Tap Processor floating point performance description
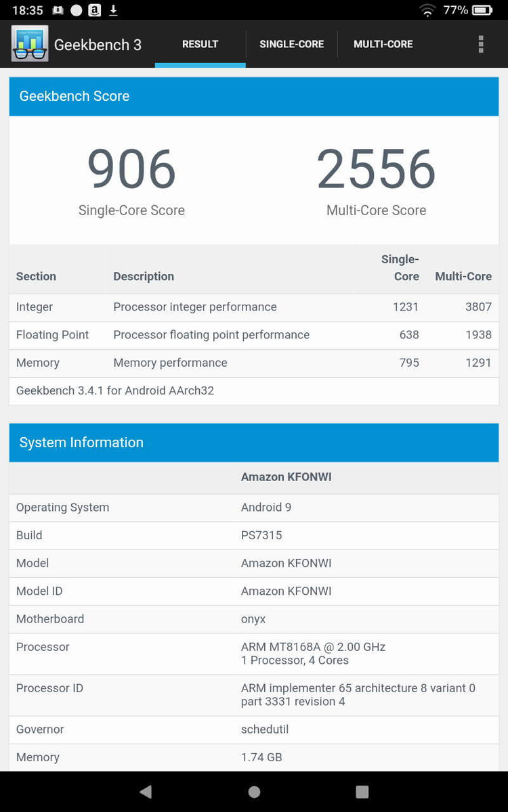The image size is (508, 812). tap(211, 335)
